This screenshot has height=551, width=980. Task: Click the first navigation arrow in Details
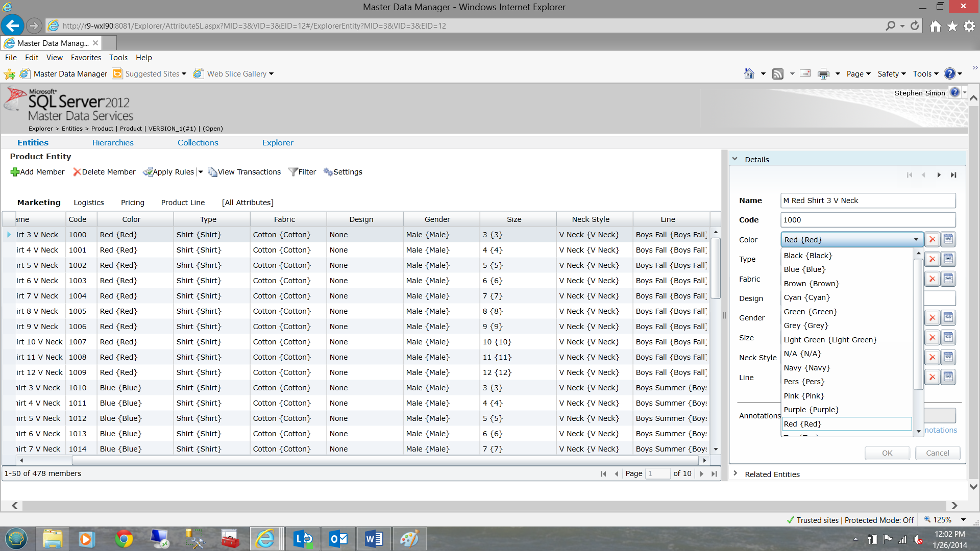click(x=910, y=175)
